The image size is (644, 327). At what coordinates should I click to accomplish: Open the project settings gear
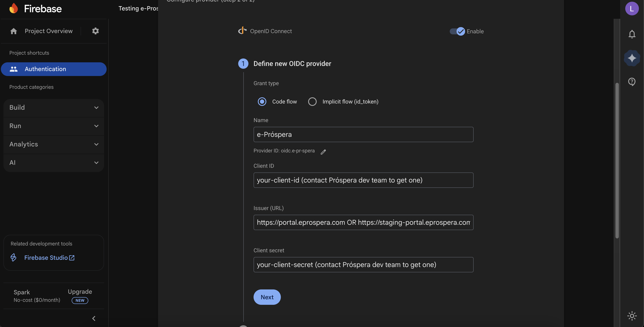pos(95,31)
